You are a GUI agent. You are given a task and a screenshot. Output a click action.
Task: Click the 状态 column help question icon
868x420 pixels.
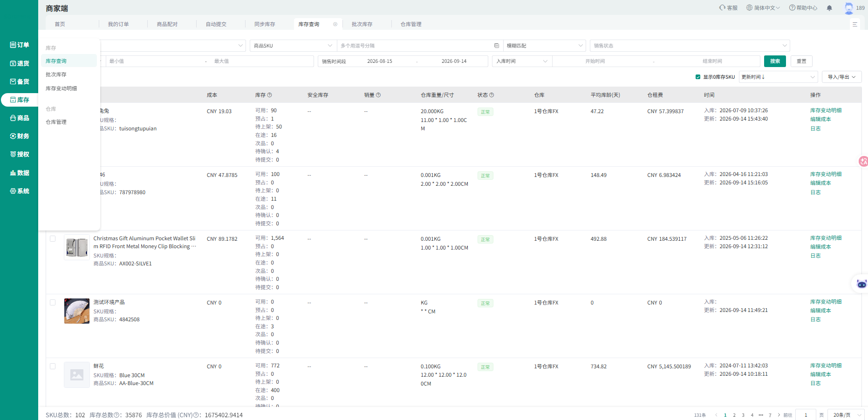pyautogui.click(x=492, y=95)
